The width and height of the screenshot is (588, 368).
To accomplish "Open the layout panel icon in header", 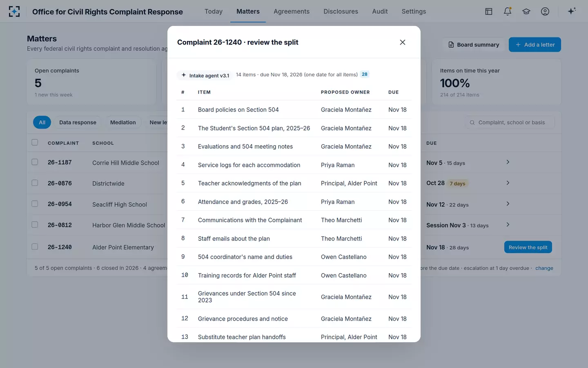I will point(489,11).
